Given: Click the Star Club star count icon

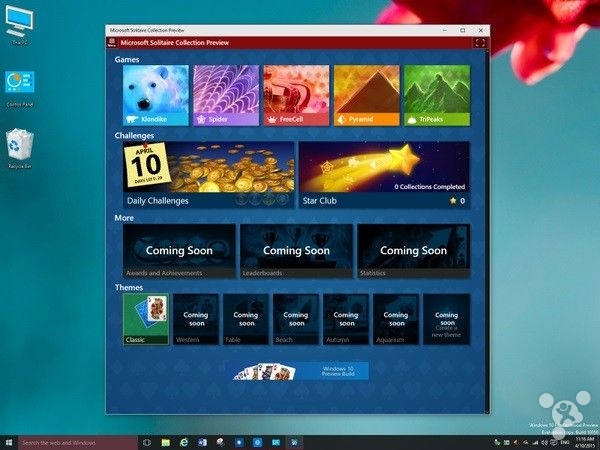Looking at the screenshot, I should pos(453,201).
